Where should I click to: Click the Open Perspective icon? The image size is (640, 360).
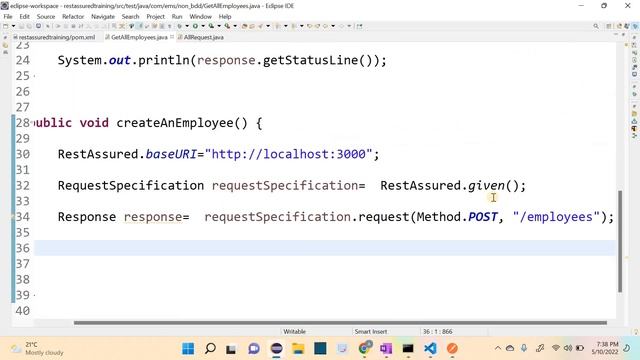(x=609, y=26)
